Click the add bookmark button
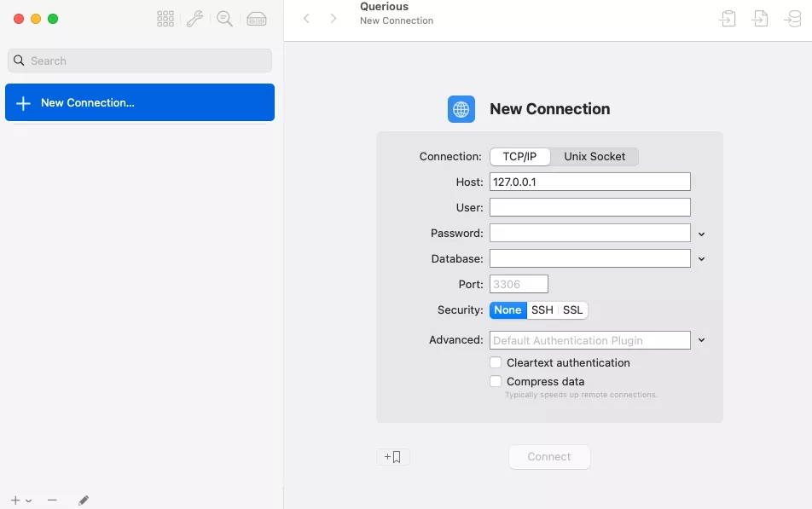The width and height of the screenshot is (812, 509). pos(392,457)
